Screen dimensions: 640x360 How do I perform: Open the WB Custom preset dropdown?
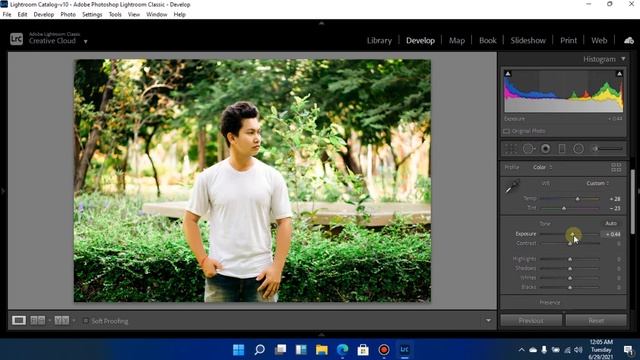pyautogui.click(x=598, y=183)
